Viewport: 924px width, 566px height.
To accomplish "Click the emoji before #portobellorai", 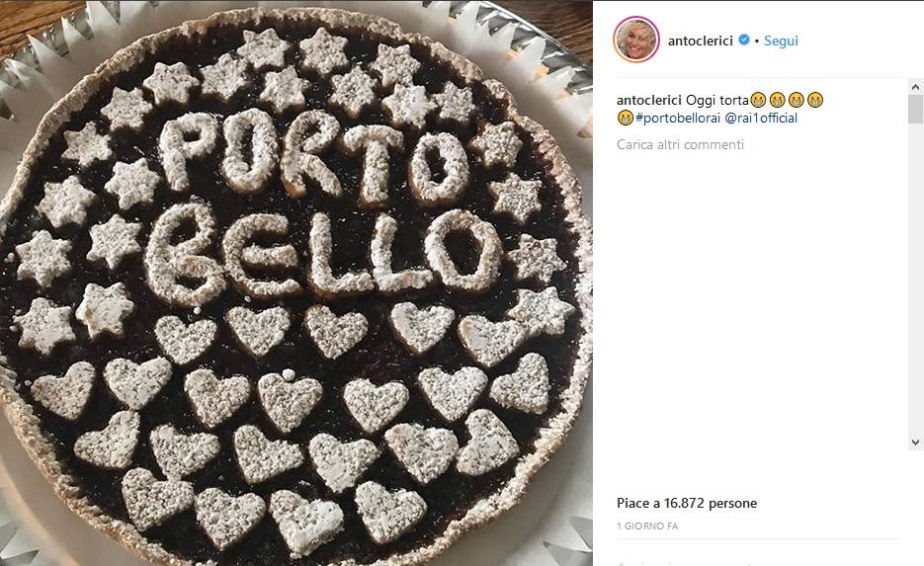I will pos(625,118).
